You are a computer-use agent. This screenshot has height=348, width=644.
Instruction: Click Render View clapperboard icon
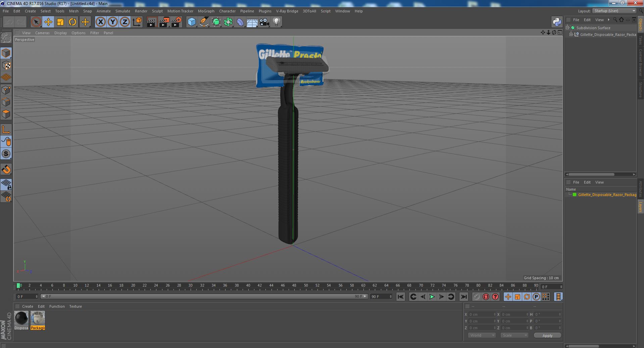[x=152, y=22]
